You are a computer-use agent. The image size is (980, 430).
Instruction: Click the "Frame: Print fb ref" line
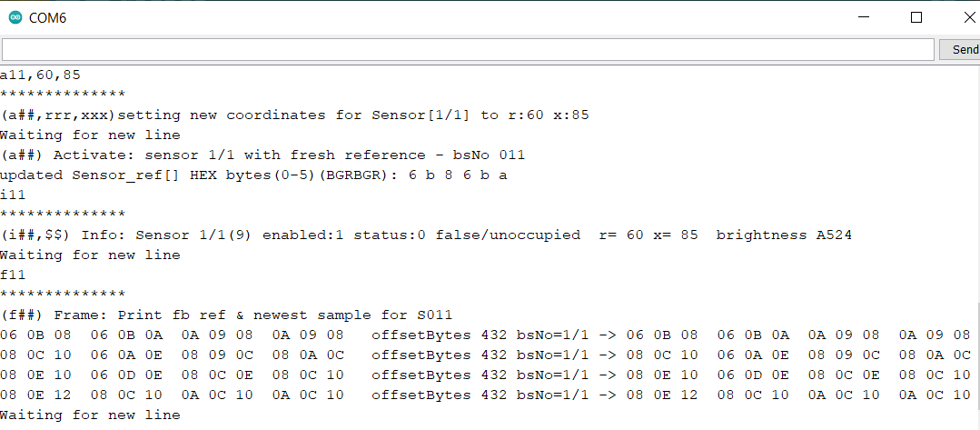pos(226,315)
